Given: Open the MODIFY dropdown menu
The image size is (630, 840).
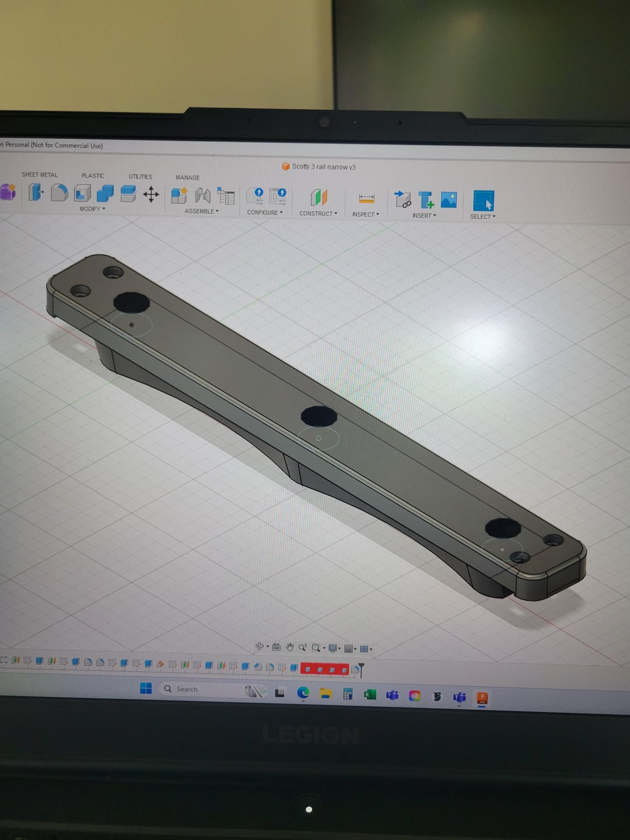Looking at the screenshot, I should (92, 209).
